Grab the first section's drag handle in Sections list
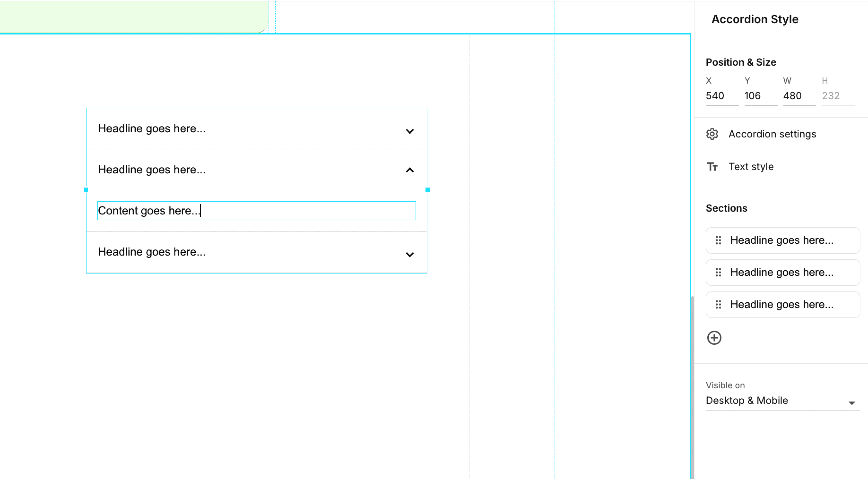Viewport: 868px width, 479px height. pos(718,240)
